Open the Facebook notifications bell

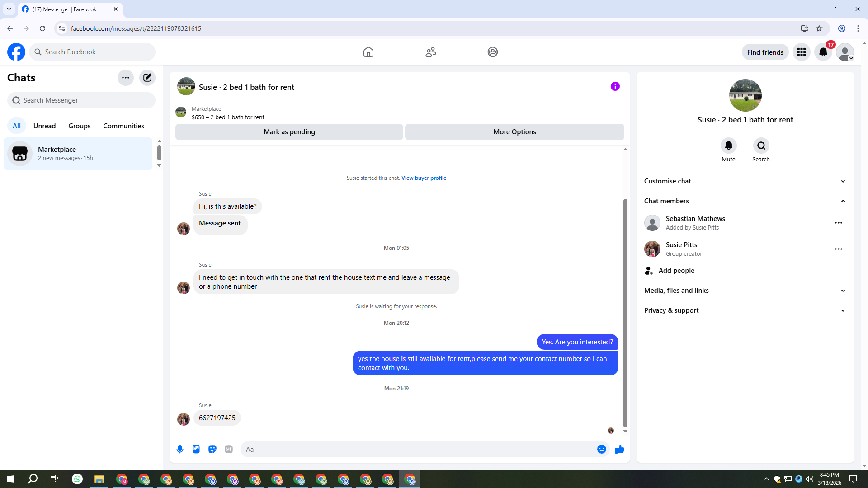823,52
